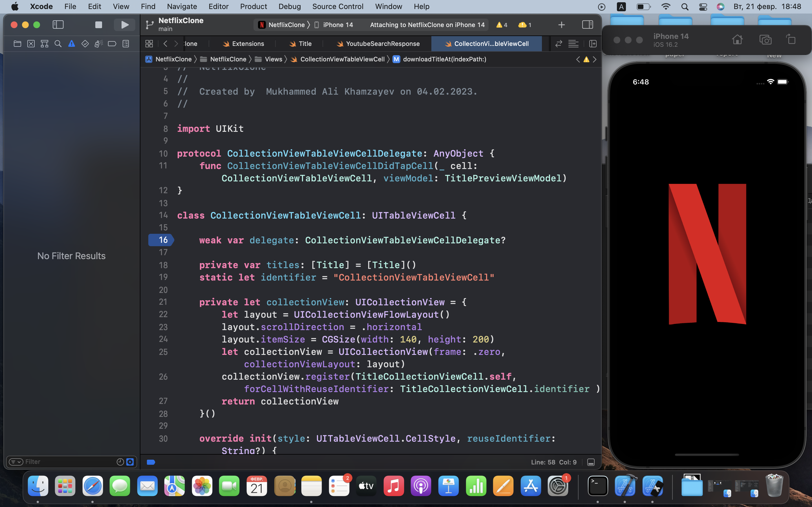Toggle the left navigator sidebar

coord(58,25)
